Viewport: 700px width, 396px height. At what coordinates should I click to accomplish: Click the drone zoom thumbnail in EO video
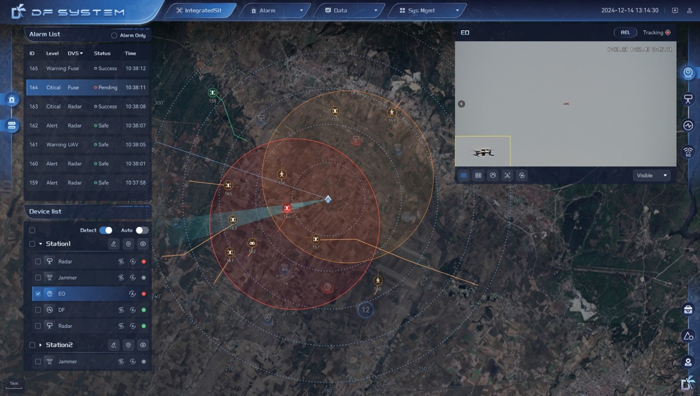pos(483,151)
